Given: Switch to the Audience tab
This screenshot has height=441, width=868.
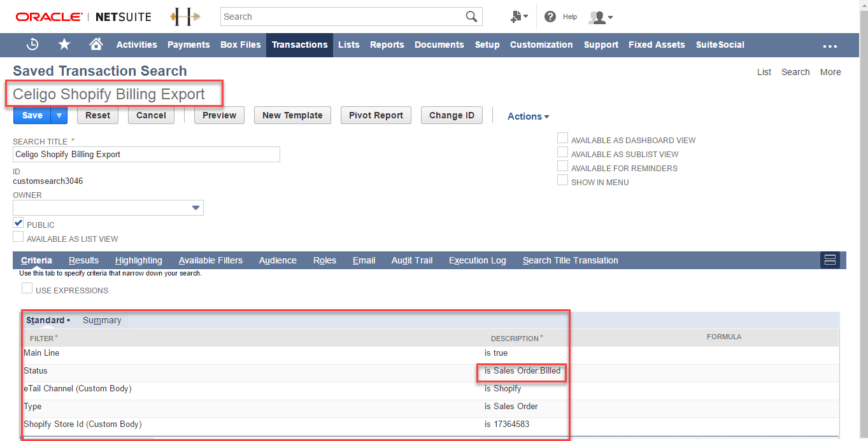Looking at the screenshot, I should tap(278, 260).
